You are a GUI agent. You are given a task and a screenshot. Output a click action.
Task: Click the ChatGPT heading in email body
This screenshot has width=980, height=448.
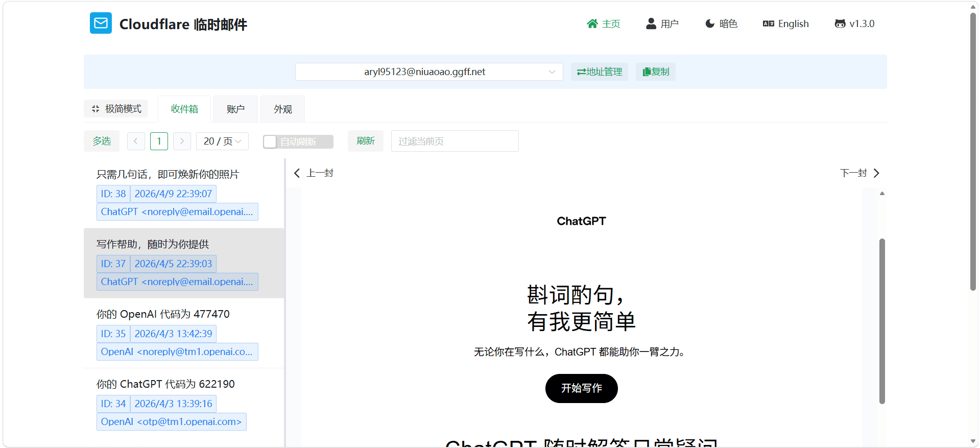(x=581, y=221)
